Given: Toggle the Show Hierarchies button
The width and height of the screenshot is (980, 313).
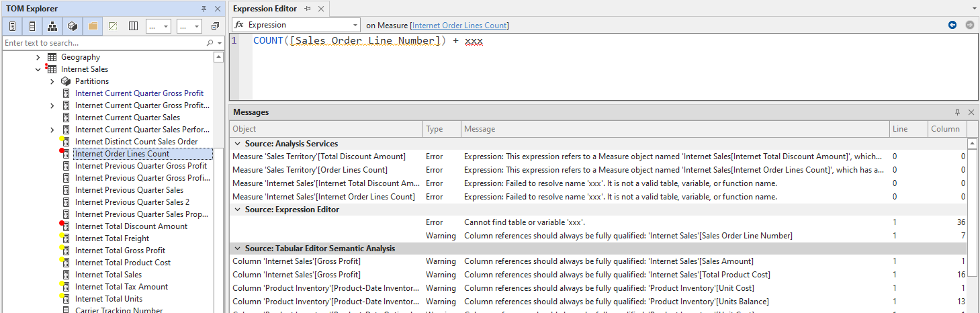Looking at the screenshot, I should point(52,26).
